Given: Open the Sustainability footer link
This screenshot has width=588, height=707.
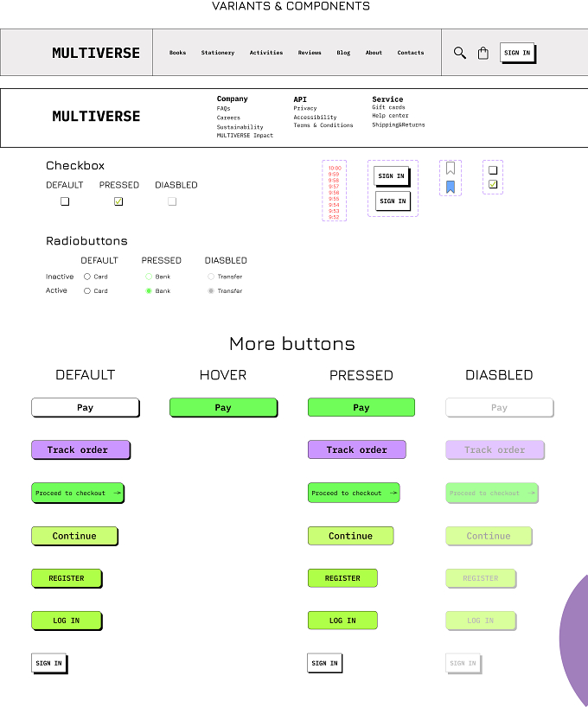Looking at the screenshot, I should 240,127.
